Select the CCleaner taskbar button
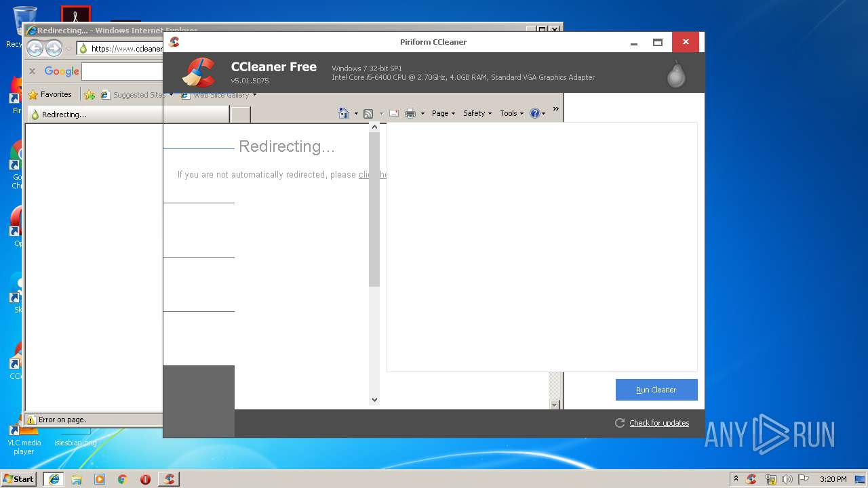868x488 pixels. pos(169,479)
